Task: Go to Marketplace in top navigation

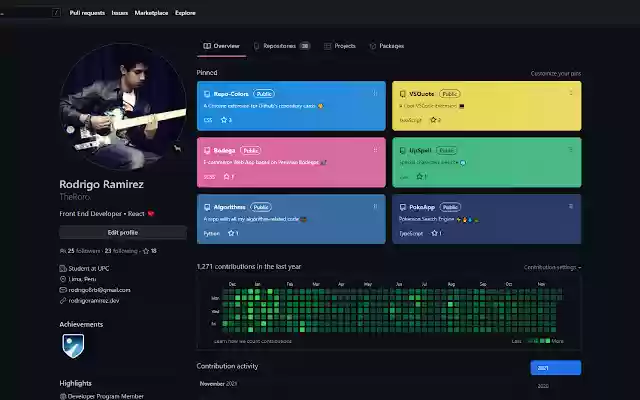Action: tap(151, 13)
